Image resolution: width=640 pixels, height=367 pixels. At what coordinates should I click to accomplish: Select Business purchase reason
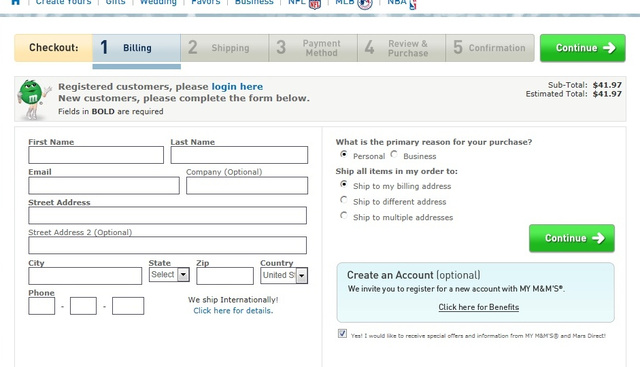pos(394,154)
